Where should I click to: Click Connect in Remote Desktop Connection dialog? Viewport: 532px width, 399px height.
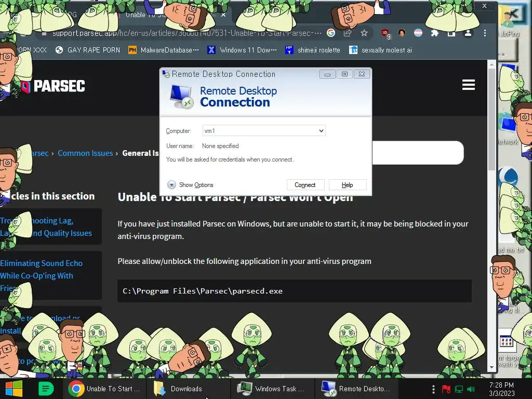pyautogui.click(x=305, y=185)
